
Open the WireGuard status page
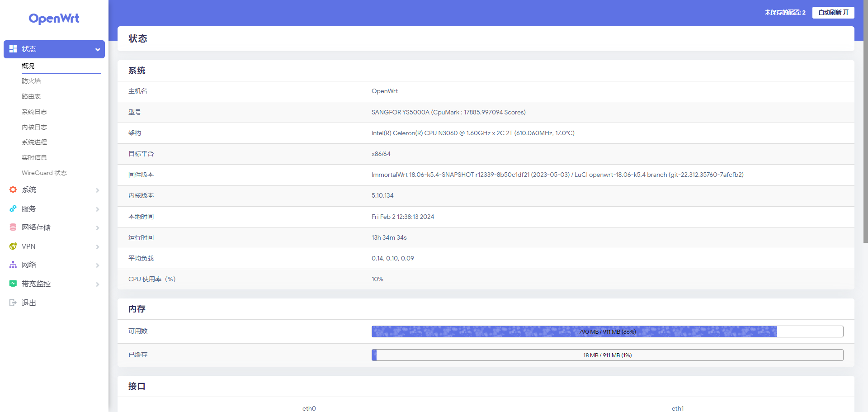pyautogui.click(x=44, y=173)
